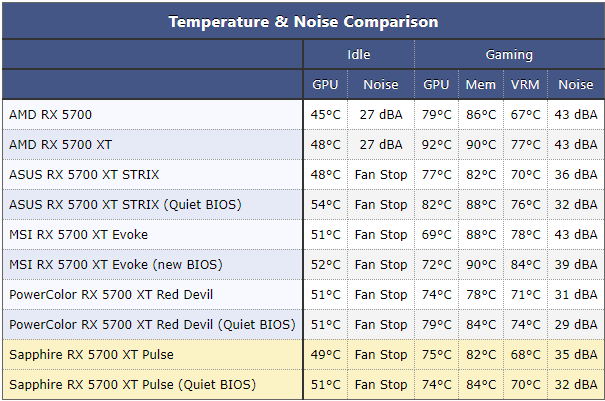Click the Idle GPU column header
The width and height of the screenshot is (605, 401).
(x=325, y=85)
